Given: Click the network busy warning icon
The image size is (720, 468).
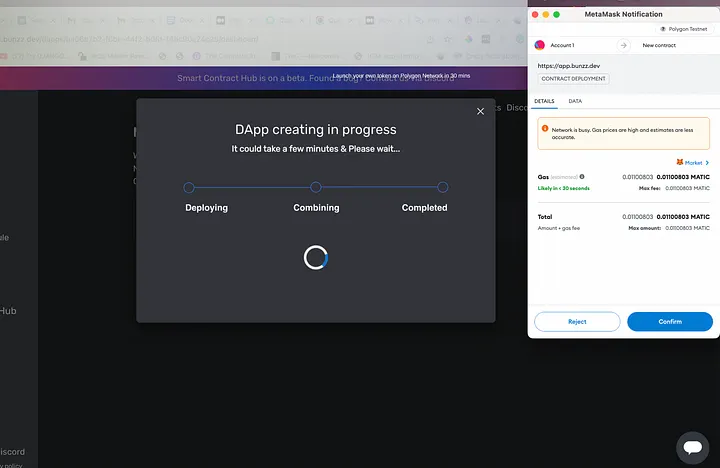Looking at the screenshot, I should (x=544, y=128).
